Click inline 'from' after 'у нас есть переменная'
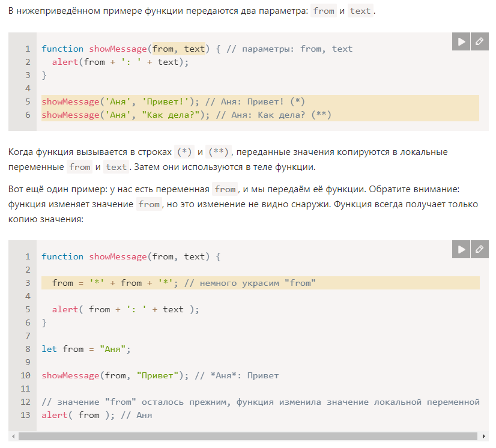 [x=225, y=189]
